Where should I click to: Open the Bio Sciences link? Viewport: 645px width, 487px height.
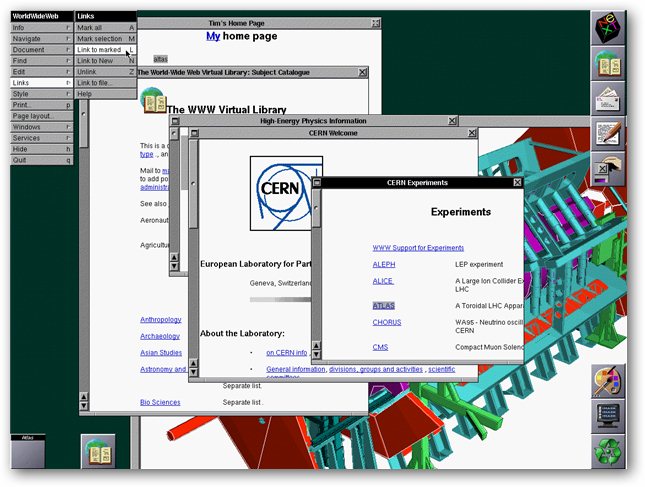pyautogui.click(x=160, y=402)
